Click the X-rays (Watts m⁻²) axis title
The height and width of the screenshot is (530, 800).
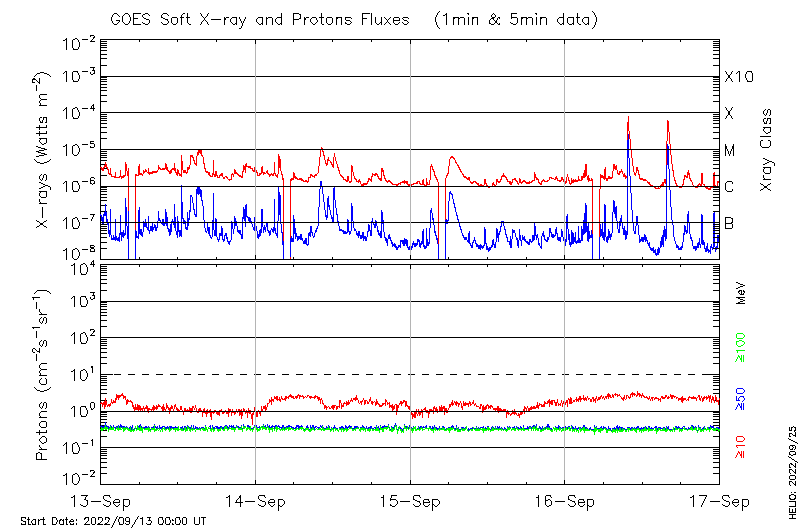coord(44,150)
